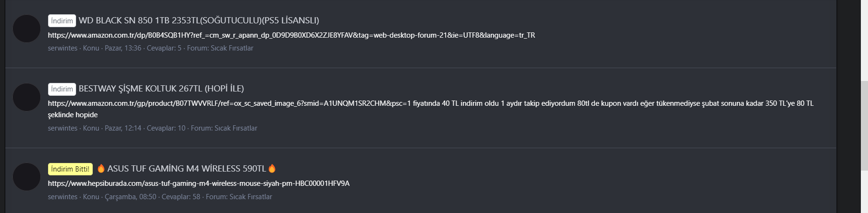868x213 pixels.
Task: Click the fire emoji after 590TL
Action: tap(272, 168)
